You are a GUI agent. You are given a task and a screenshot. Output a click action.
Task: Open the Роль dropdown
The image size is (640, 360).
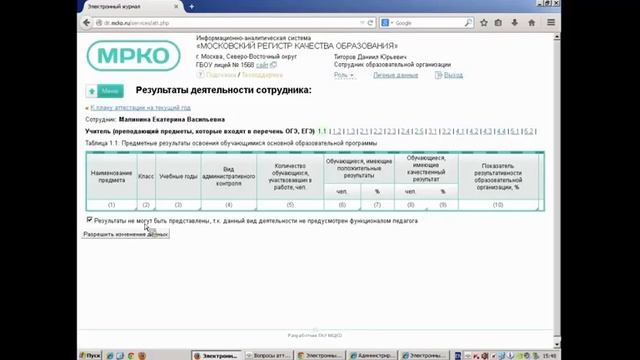tap(344, 75)
